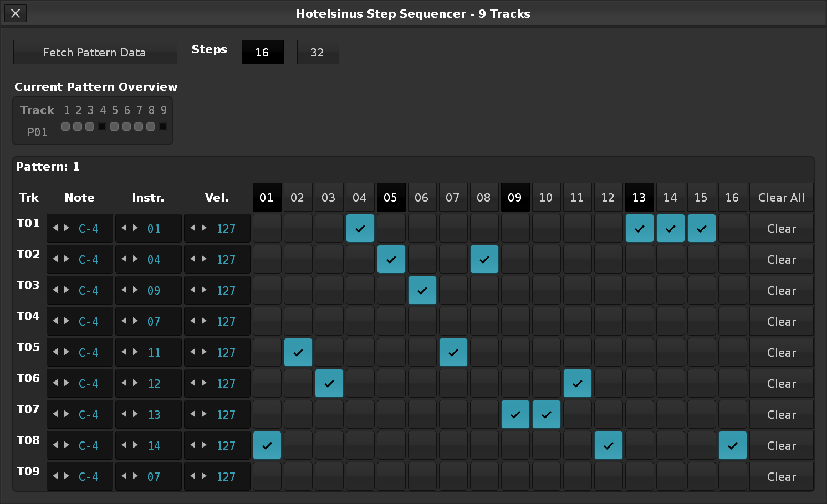Clear All steps in pattern

coord(782,197)
